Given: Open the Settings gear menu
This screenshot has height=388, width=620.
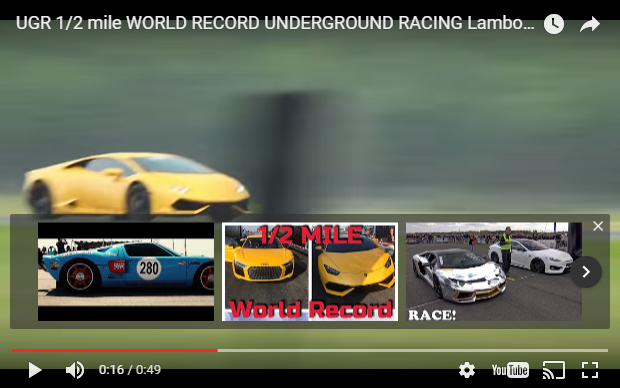Looking at the screenshot, I should pos(467,370).
